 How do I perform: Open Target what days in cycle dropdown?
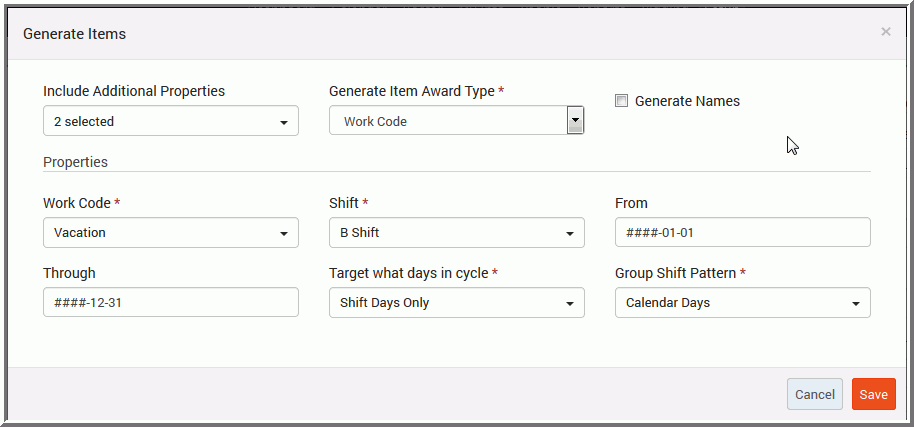tap(456, 302)
